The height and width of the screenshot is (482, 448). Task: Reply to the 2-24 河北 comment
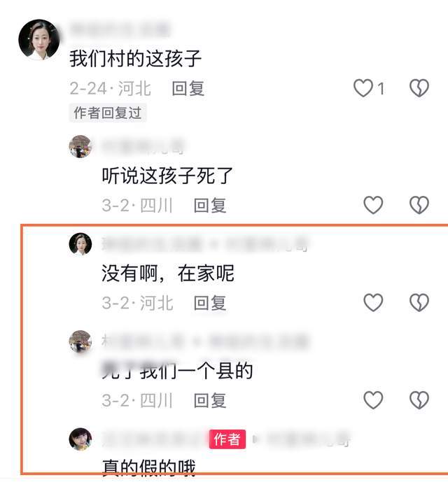188,89
